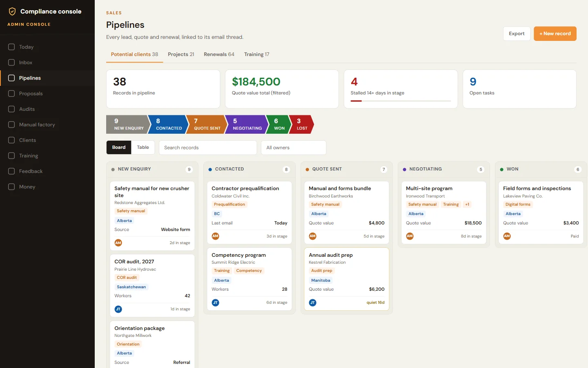Screen dimensions: 588x368
Task: Click the Feedback sidebar icon
Action: point(11,171)
